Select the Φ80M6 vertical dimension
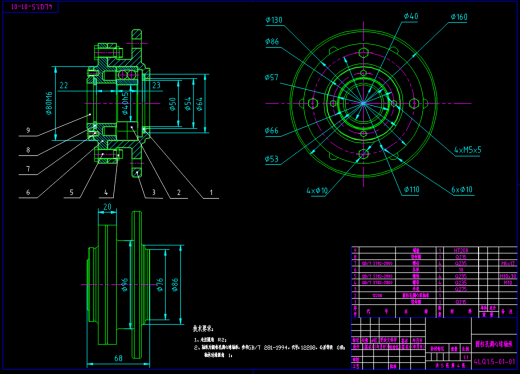520x374 pixels. click(x=49, y=103)
